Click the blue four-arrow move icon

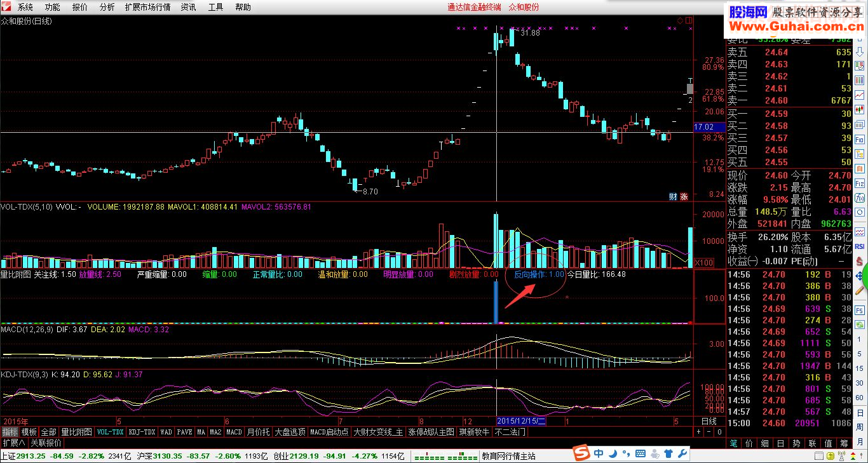tap(859, 276)
